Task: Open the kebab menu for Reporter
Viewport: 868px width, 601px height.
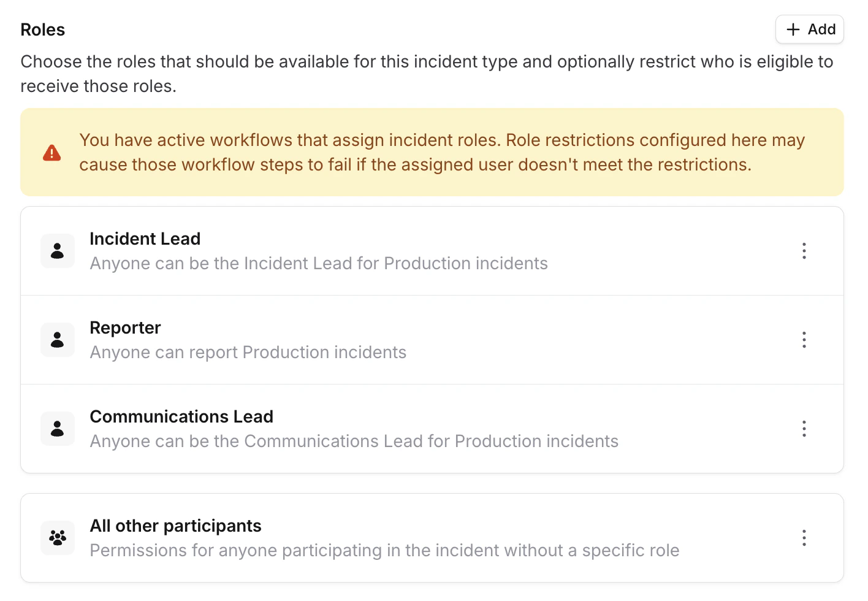Action: click(804, 339)
